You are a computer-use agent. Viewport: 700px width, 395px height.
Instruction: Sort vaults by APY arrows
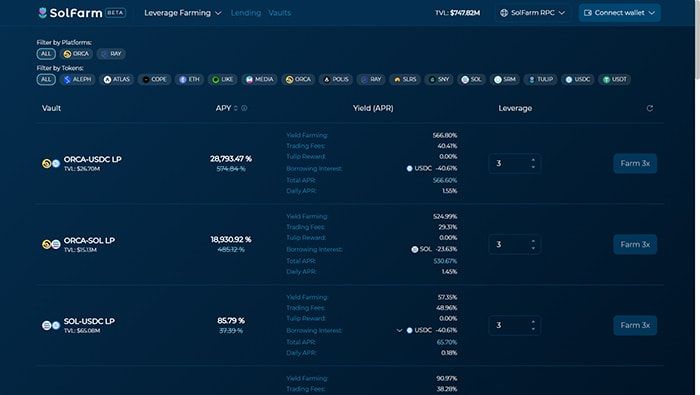point(236,108)
